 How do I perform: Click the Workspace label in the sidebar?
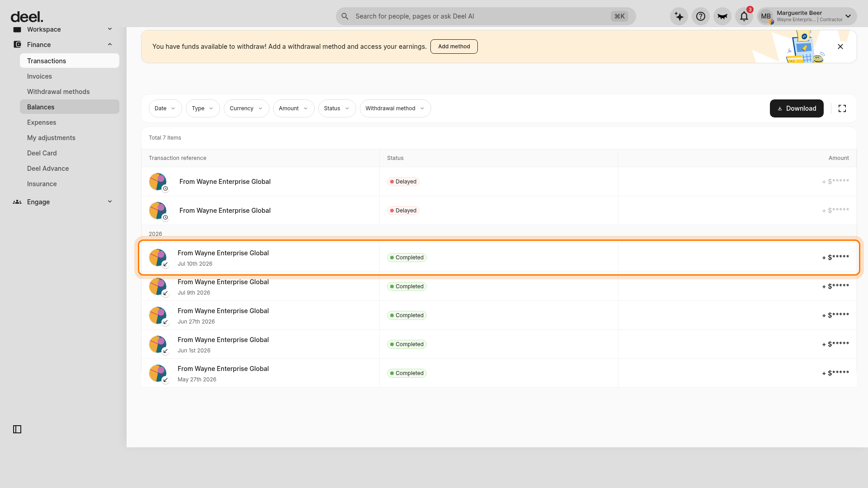pyautogui.click(x=44, y=29)
